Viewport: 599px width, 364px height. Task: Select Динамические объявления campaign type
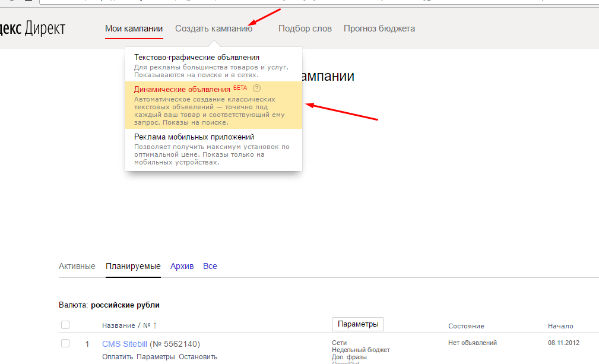214,105
